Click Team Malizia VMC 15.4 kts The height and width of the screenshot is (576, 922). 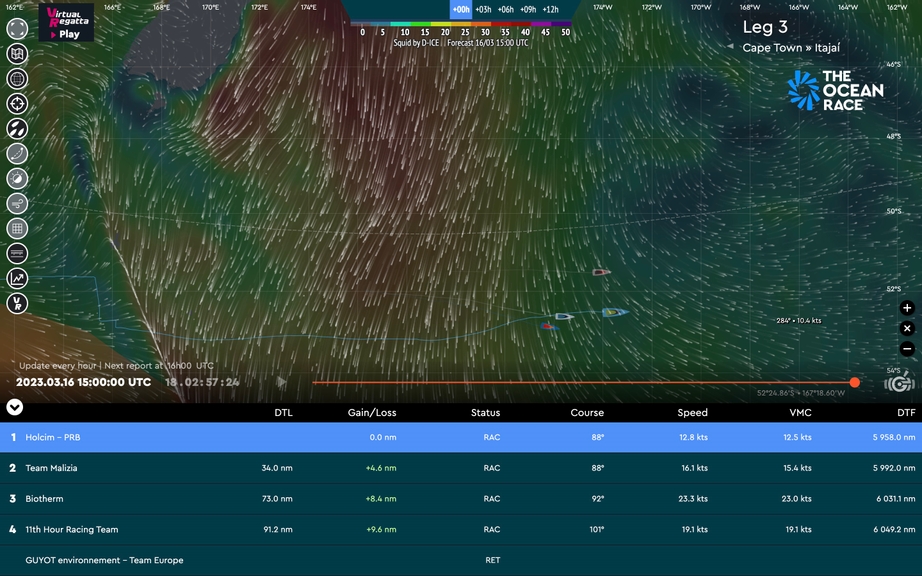click(x=797, y=468)
